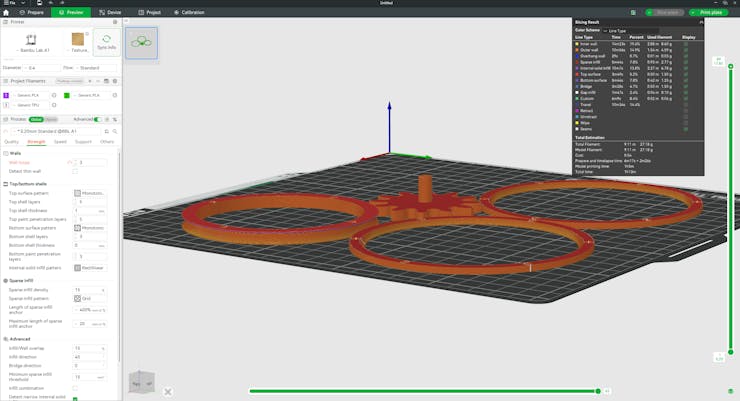Screen dimensions: 740x401
Task: Click the icon left of Slice plate
Action: click(633, 12)
